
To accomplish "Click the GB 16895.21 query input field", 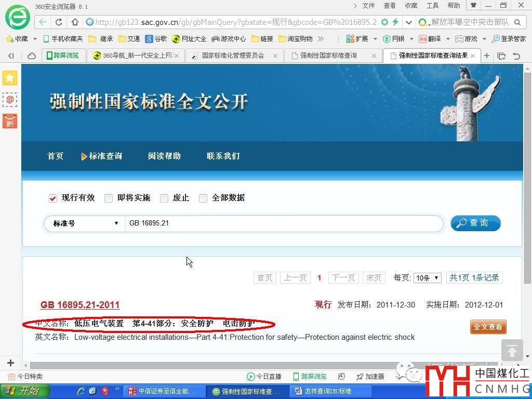I will [x=283, y=223].
